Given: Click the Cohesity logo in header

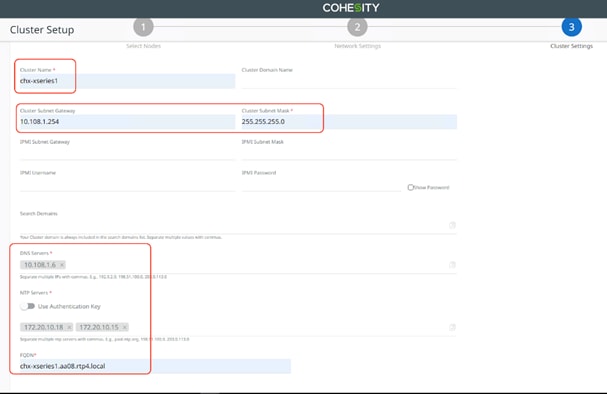Looking at the screenshot, I should point(351,8).
